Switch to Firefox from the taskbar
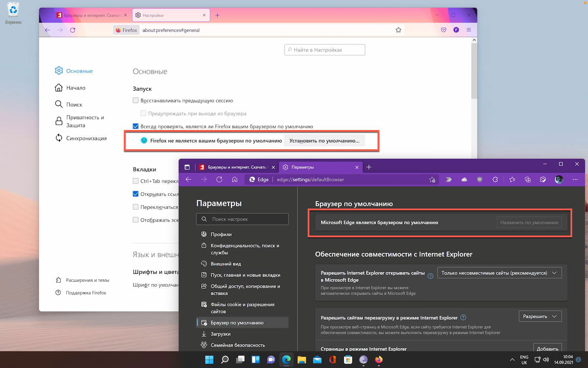 [x=379, y=359]
